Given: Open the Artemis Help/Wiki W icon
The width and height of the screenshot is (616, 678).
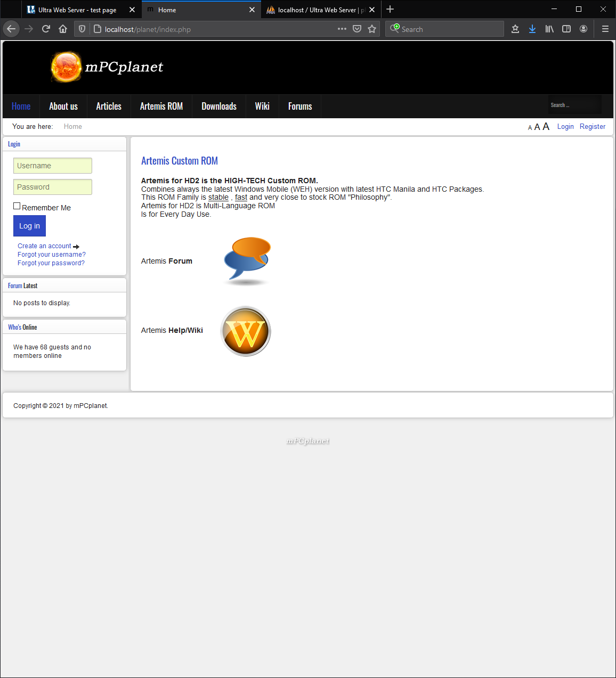Looking at the screenshot, I should (x=246, y=331).
